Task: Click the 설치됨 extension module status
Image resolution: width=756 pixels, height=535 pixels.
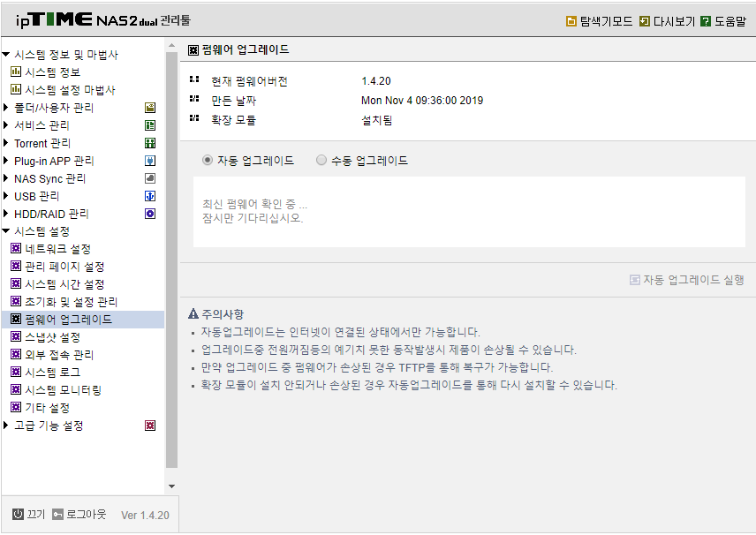Action: [376, 120]
